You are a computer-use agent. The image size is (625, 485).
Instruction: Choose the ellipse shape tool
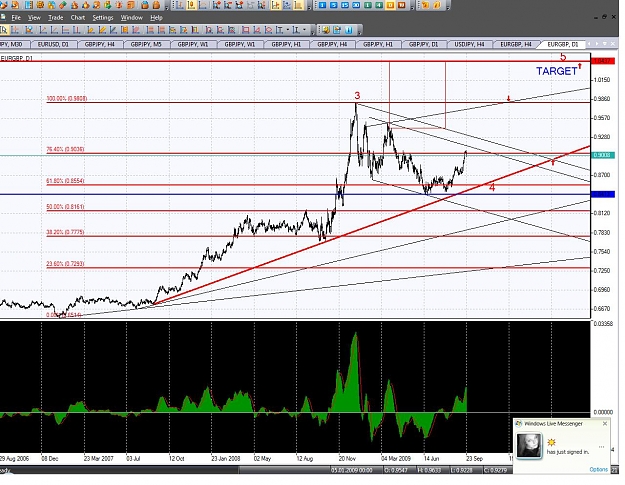click(269, 30)
